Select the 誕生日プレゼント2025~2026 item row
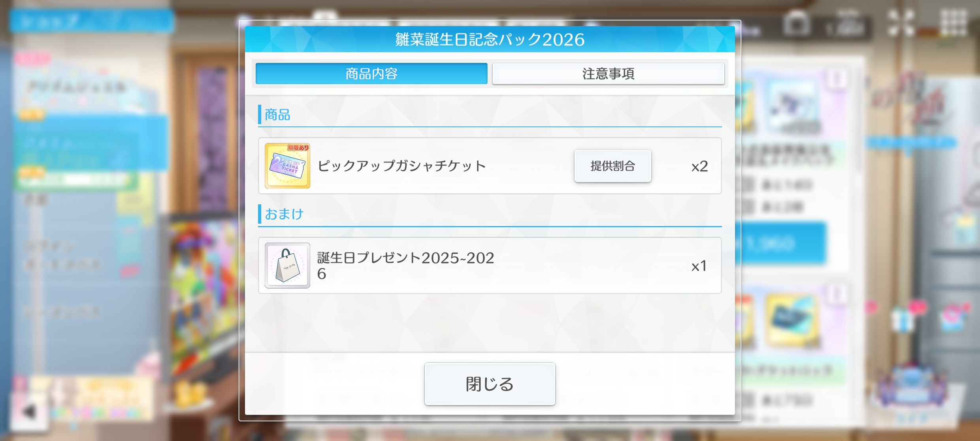The width and height of the screenshot is (980, 441). (490, 266)
